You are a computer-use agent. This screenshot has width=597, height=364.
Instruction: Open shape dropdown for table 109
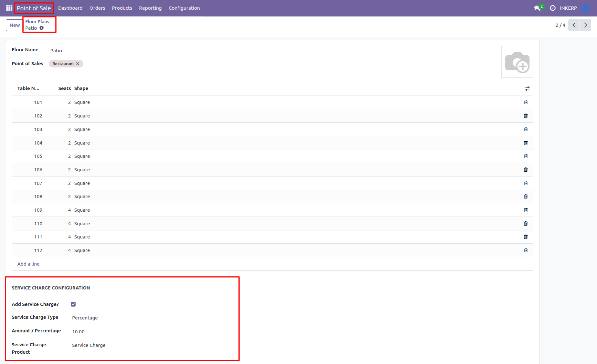[x=82, y=210]
